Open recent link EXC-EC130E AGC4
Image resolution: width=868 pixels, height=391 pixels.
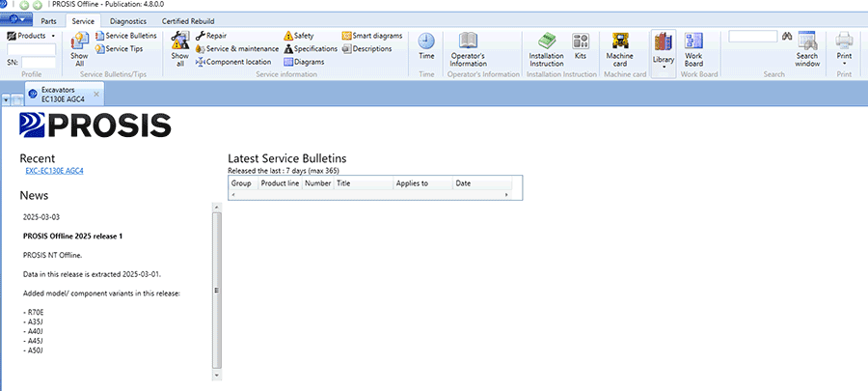tap(54, 171)
